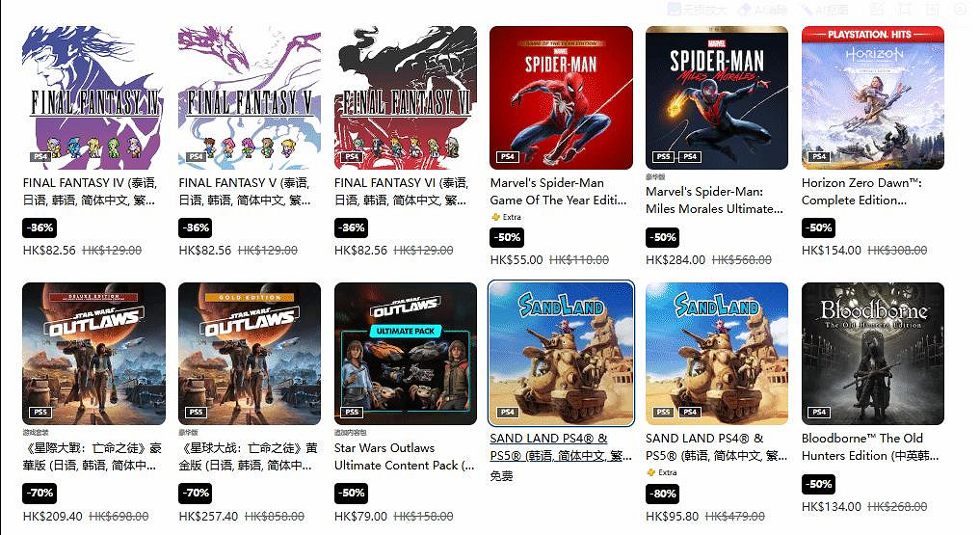Image resolution: width=980 pixels, height=535 pixels.
Task: Click the -70% badge under Outlaws Gold Edition
Action: [x=195, y=493]
